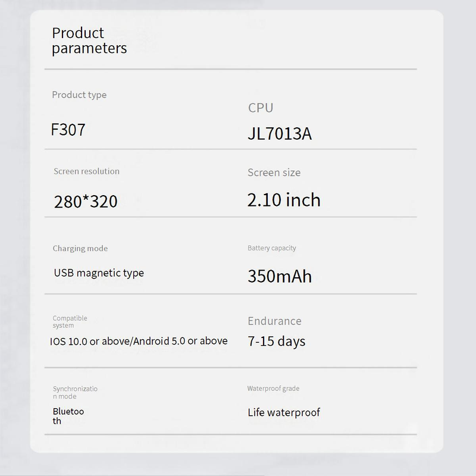Click the Screen size label

(274, 173)
